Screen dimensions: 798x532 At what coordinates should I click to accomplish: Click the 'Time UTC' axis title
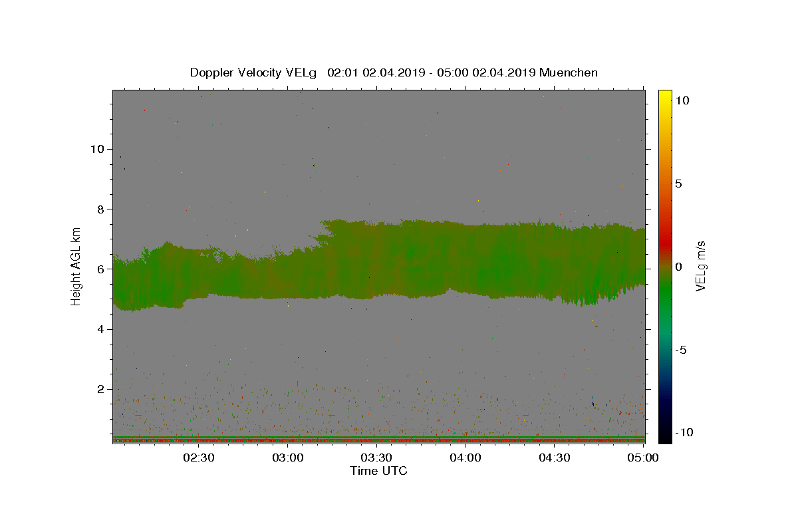378,471
